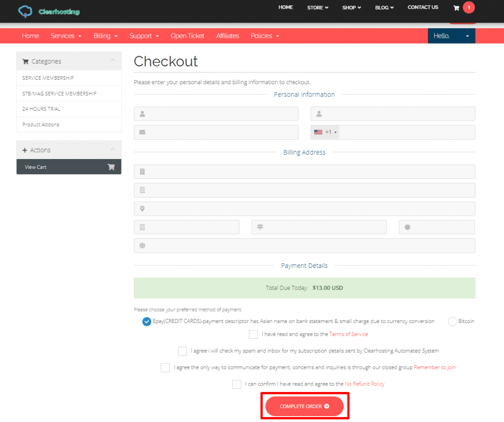The width and height of the screenshot is (504, 422).
Task: Select Epay credit cards payment option
Action: pyautogui.click(x=147, y=322)
